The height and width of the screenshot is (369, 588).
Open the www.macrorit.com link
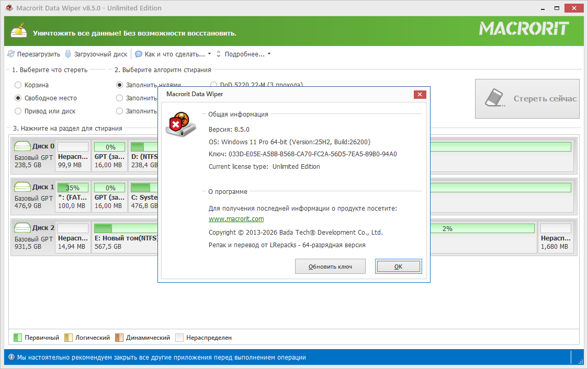coord(236,219)
